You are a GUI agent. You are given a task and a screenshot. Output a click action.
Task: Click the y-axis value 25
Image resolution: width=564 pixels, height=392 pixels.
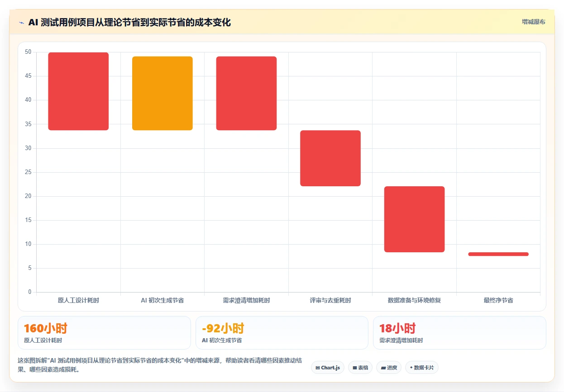[28, 172]
